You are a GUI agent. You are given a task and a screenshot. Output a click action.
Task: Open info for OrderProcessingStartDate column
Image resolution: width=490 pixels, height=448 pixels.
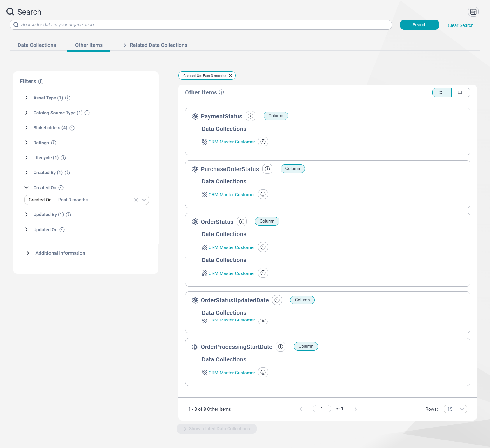click(x=281, y=347)
